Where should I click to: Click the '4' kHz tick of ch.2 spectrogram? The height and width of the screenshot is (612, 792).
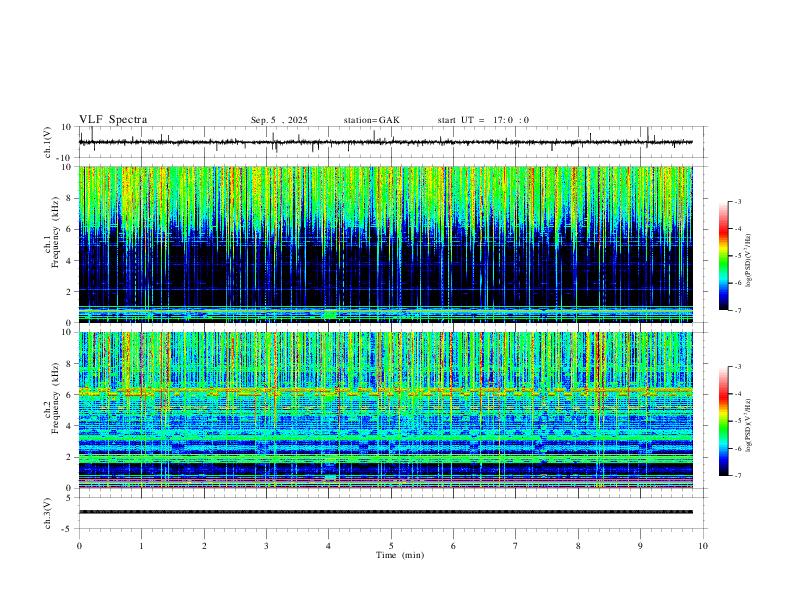(x=69, y=426)
